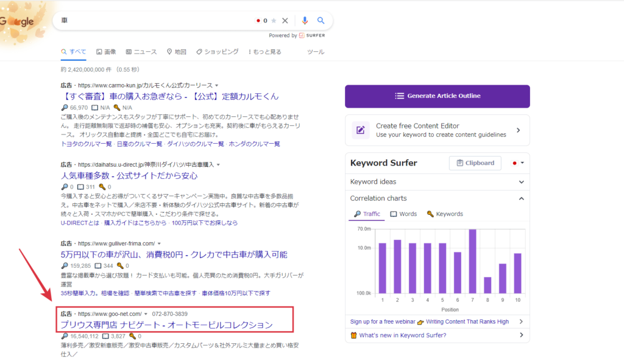Switch to the ニュース tab

pos(141,52)
